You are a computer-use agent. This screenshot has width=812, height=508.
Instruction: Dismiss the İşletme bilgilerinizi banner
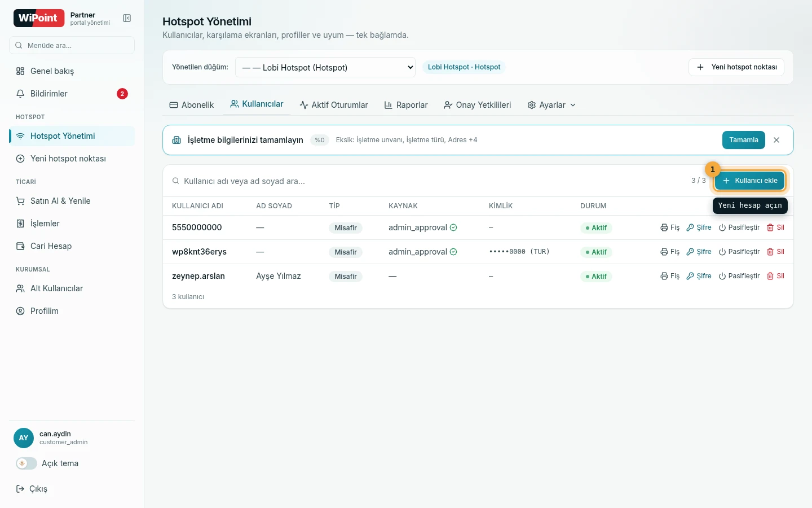(776, 140)
